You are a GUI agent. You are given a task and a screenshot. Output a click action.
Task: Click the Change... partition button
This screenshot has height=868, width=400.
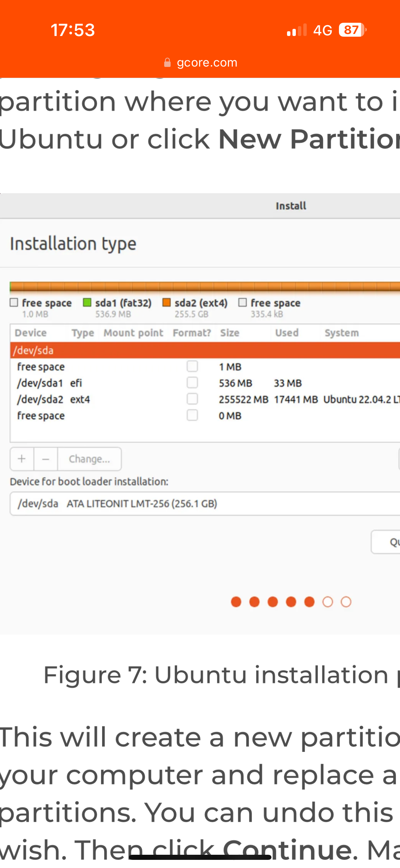(89, 459)
